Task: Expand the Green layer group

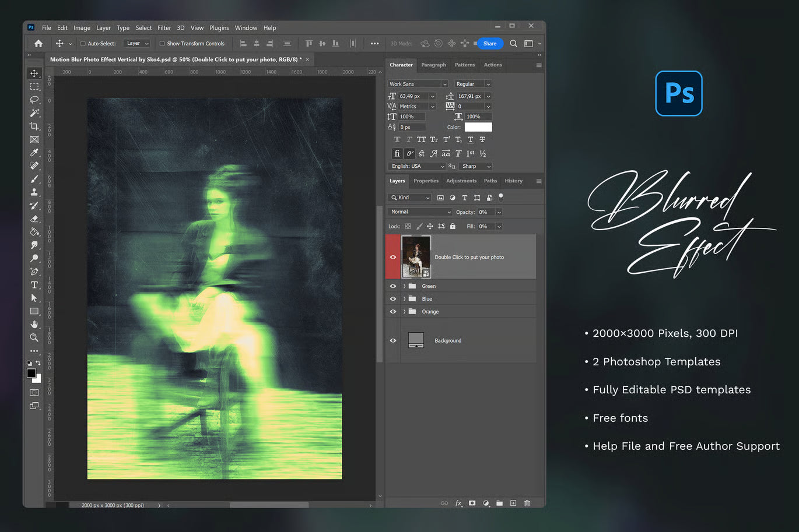Action: 404,286
